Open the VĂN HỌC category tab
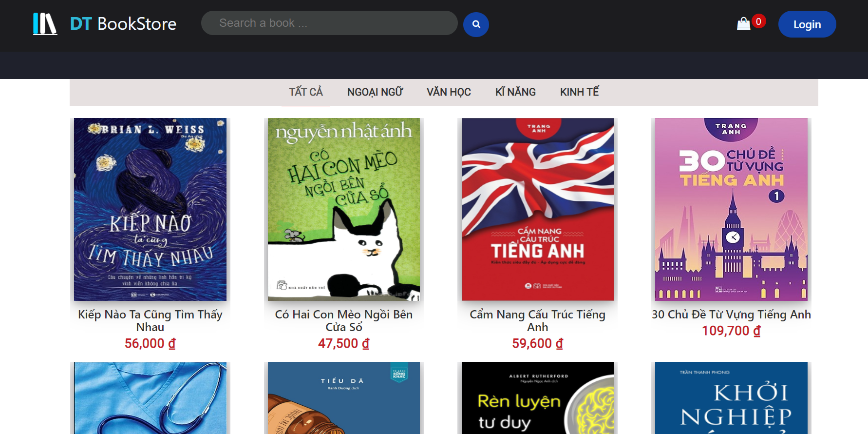Image resolution: width=868 pixels, height=434 pixels. (x=449, y=92)
